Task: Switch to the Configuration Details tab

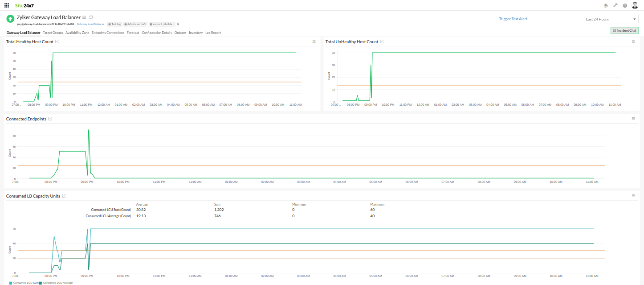Action: click(x=157, y=33)
